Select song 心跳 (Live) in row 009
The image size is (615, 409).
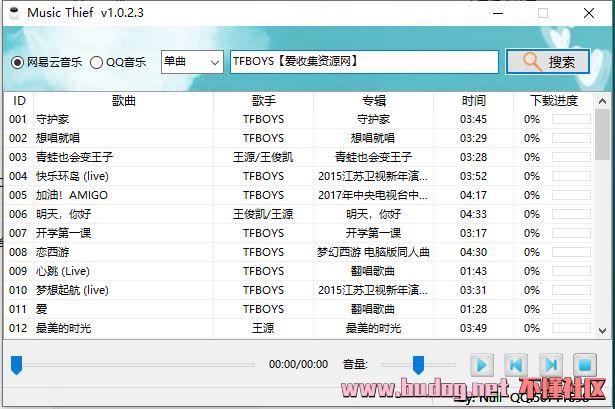63,271
